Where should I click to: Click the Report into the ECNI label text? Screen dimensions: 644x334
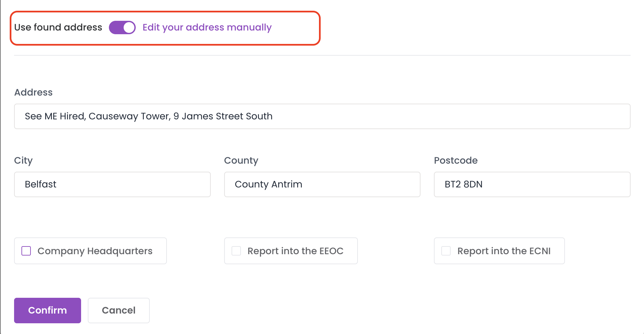coord(504,251)
